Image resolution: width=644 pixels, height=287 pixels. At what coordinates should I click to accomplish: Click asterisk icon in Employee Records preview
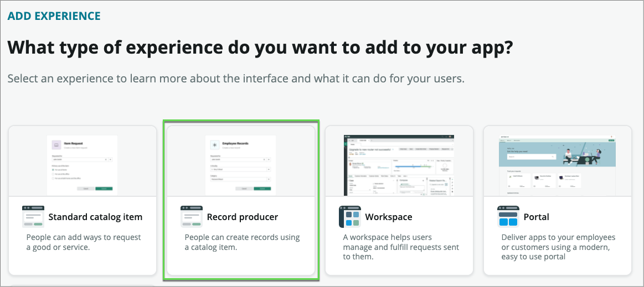pos(214,145)
